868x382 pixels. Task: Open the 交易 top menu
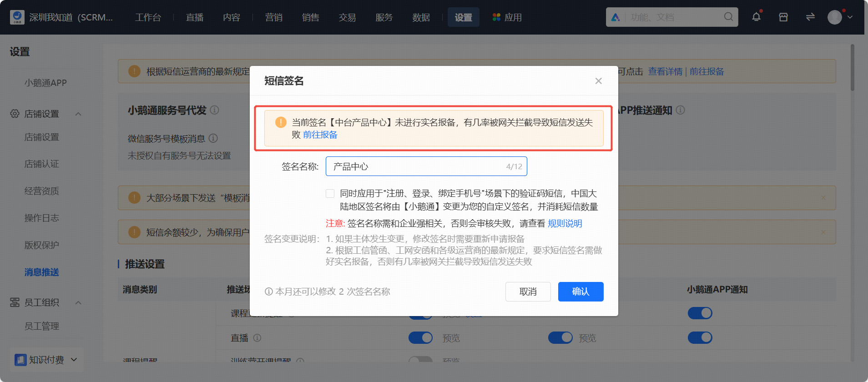click(x=348, y=17)
